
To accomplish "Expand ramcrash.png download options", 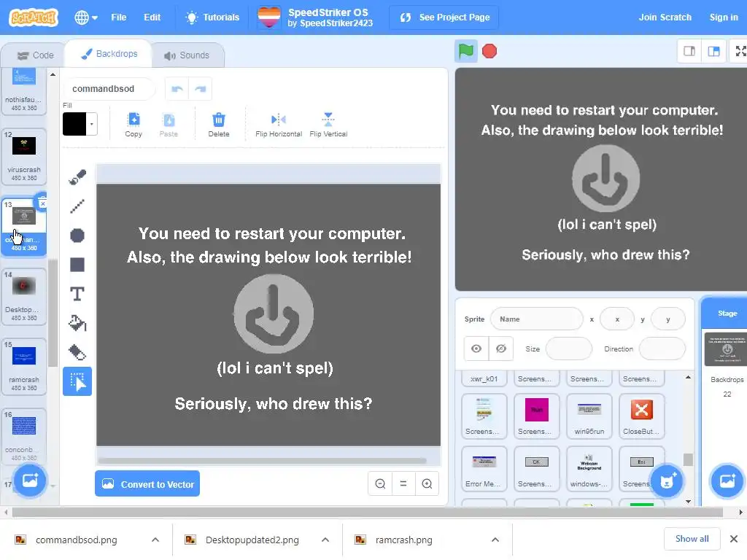I will tap(495, 540).
